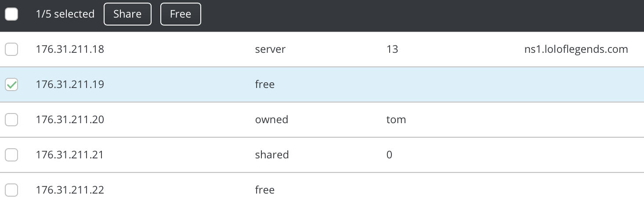This screenshot has width=644, height=205.
Task: Uncheck the 176.31.211.19 row checkbox
Action: pos(11,84)
